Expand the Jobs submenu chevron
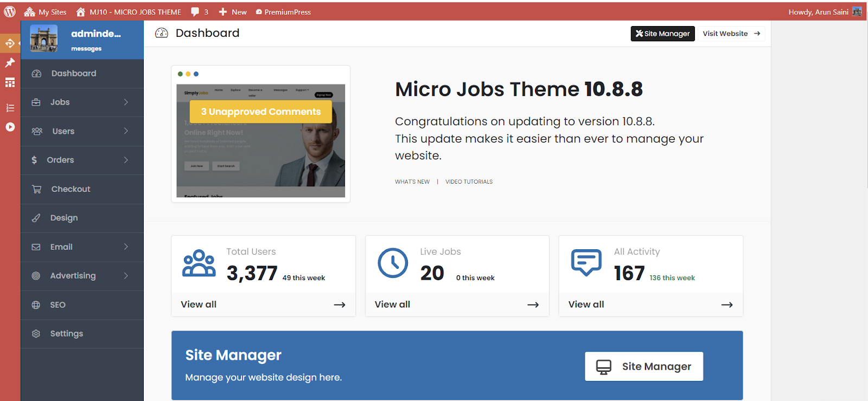Image resolution: width=868 pixels, height=401 pixels. [126, 102]
